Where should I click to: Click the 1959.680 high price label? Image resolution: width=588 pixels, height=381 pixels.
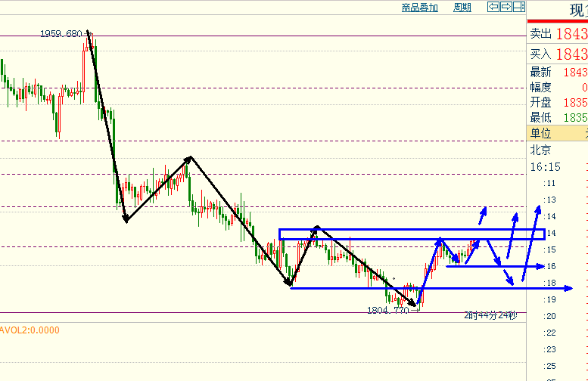coord(61,34)
